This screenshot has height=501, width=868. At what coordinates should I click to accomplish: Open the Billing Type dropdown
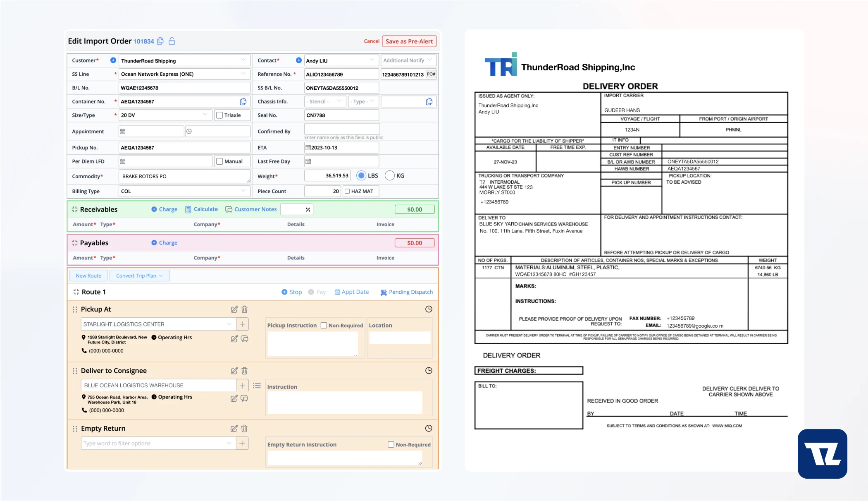pos(184,191)
